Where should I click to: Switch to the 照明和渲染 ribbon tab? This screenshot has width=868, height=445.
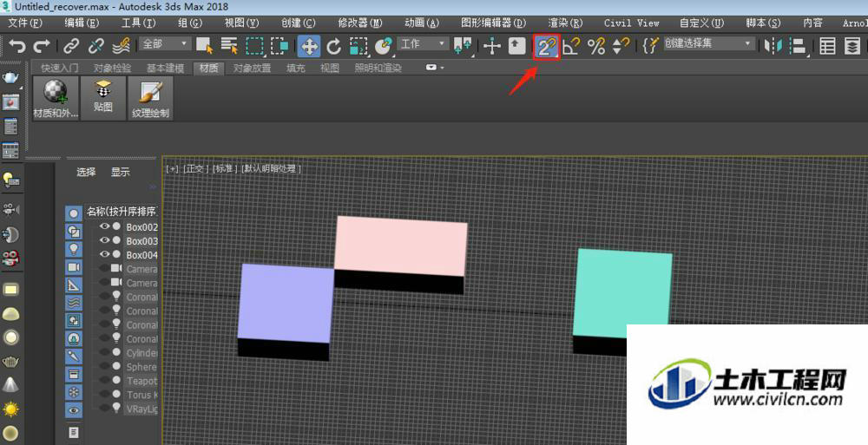coord(378,68)
